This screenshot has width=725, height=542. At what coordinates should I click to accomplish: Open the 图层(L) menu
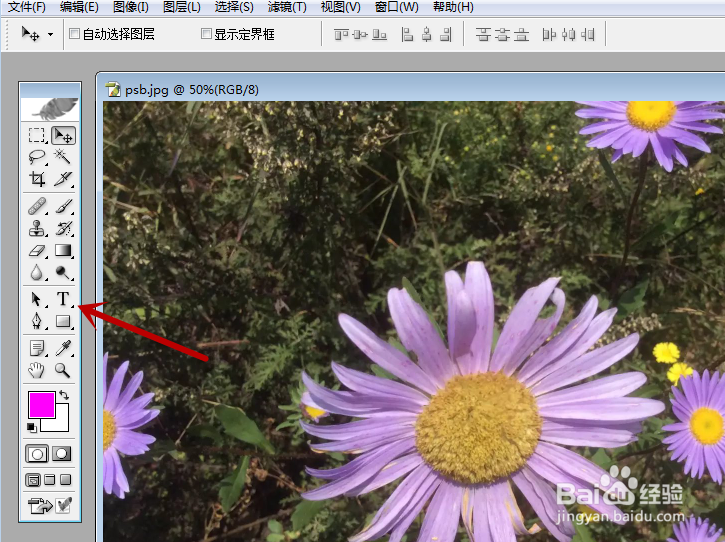(x=182, y=7)
